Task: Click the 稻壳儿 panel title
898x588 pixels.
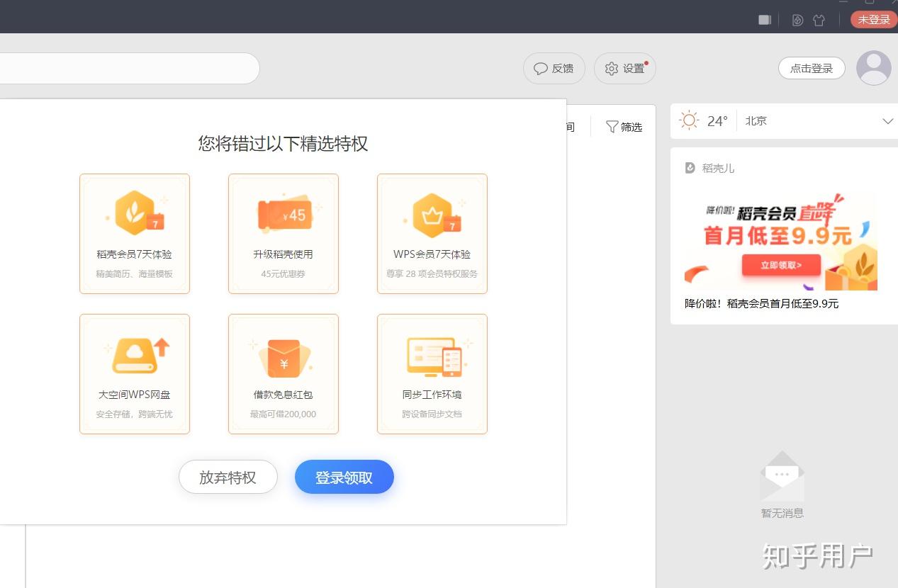Action: point(718,168)
